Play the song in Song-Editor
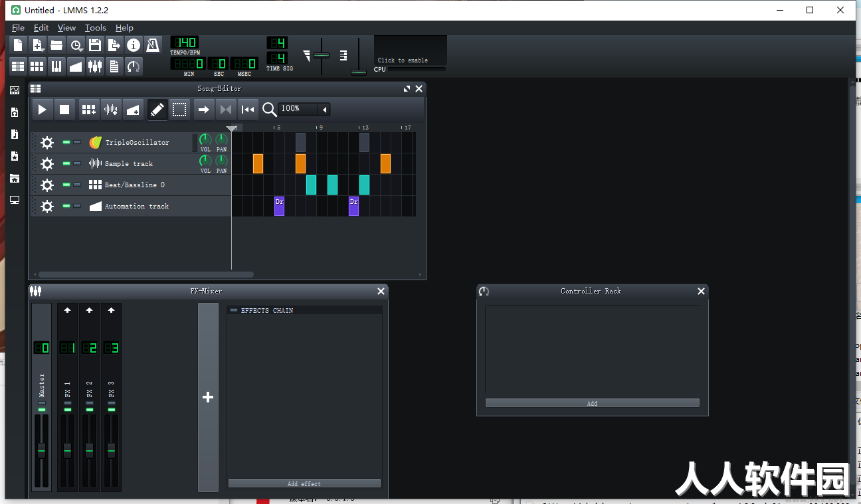Image resolution: width=861 pixels, height=504 pixels. [42, 110]
